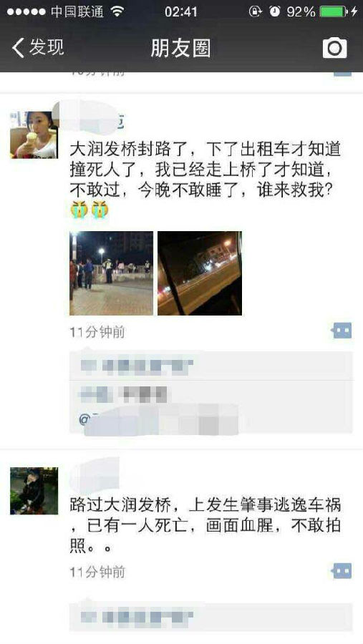Screen dimensions: 363x644
Task: Tap the alarm clock status icon
Action: [x=275, y=11]
